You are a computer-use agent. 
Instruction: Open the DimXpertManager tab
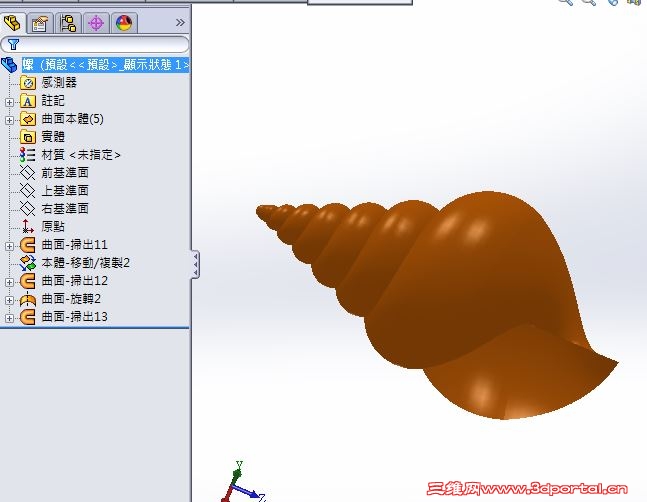(x=96, y=23)
